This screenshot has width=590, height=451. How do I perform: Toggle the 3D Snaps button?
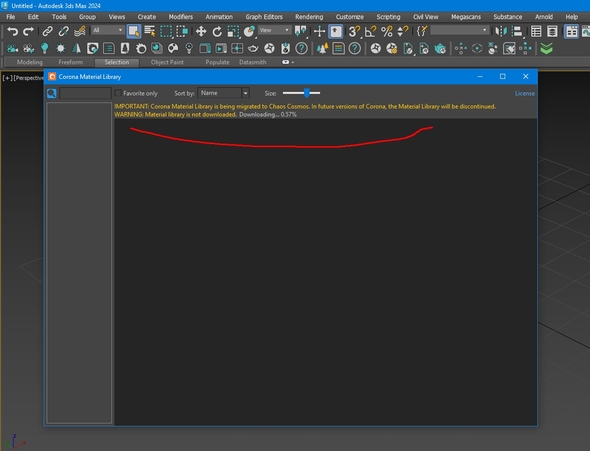point(354,32)
